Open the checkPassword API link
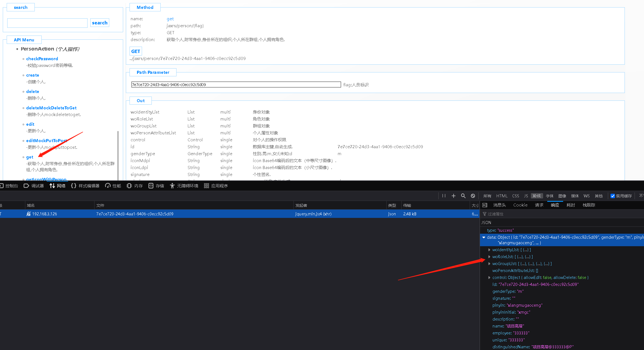The height and width of the screenshot is (350, 644). [42, 59]
